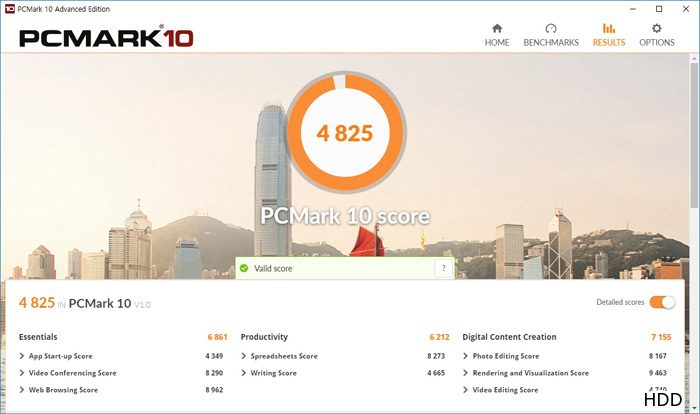Click the PCMark 10 score caption
The height and width of the screenshot is (414, 700).
(x=345, y=216)
